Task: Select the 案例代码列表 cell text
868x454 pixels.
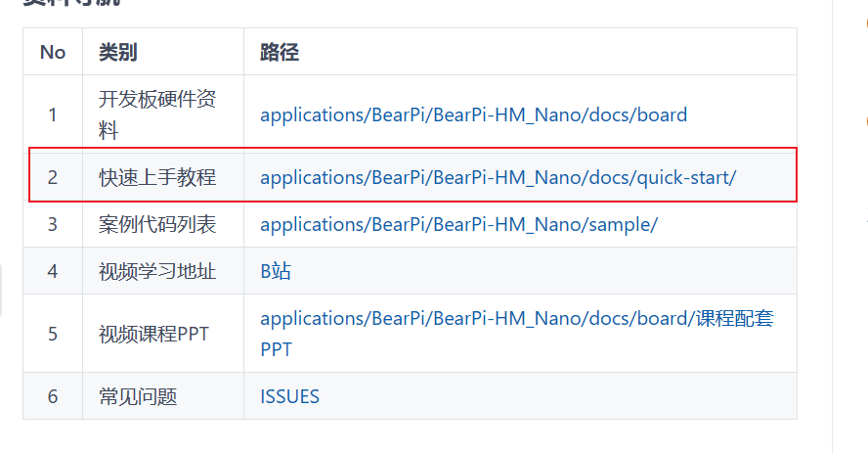Action: 156,224
